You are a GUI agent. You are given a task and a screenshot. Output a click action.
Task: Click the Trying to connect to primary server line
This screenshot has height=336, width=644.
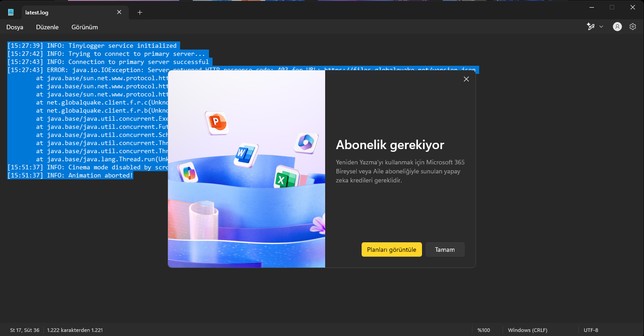106,54
